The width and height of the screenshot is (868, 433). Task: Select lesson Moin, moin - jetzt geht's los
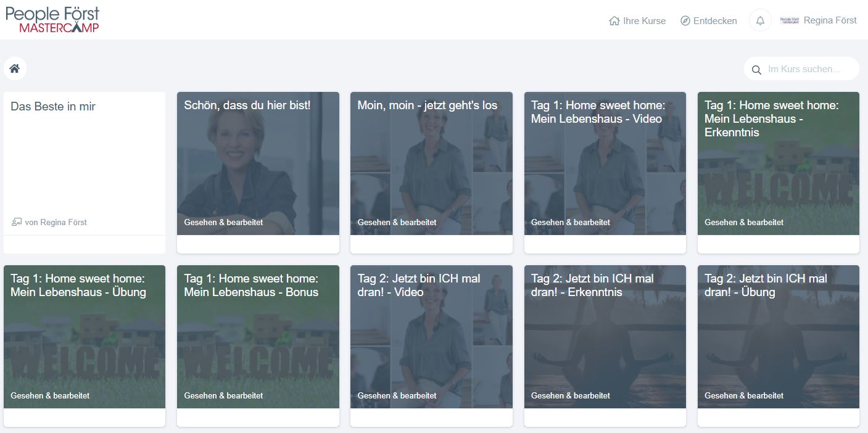coord(431,163)
